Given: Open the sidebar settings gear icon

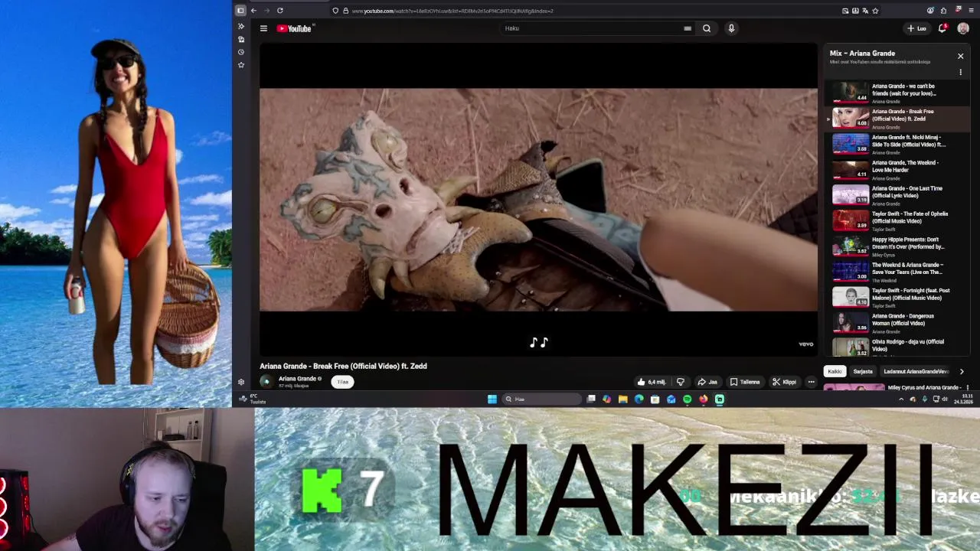Looking at the screenshot, I should point(241,382).
